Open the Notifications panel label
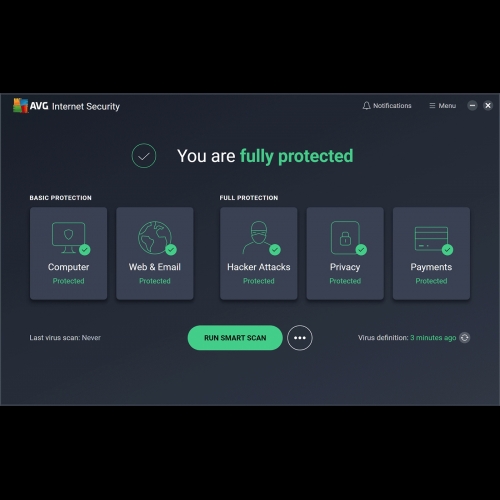Viewport: 500px width, 500px height. coord(392,106)
